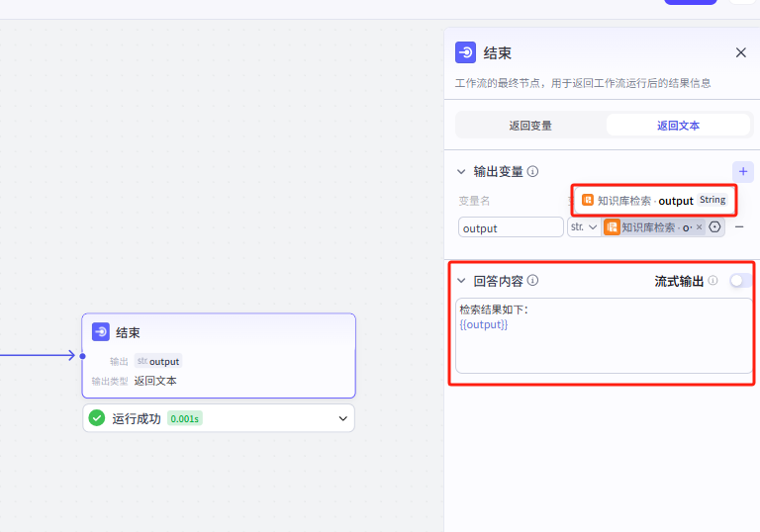Viewport: 760px width, 532px height.
Task: Click the variable selector circle icon
Action: tap(714, 227)
